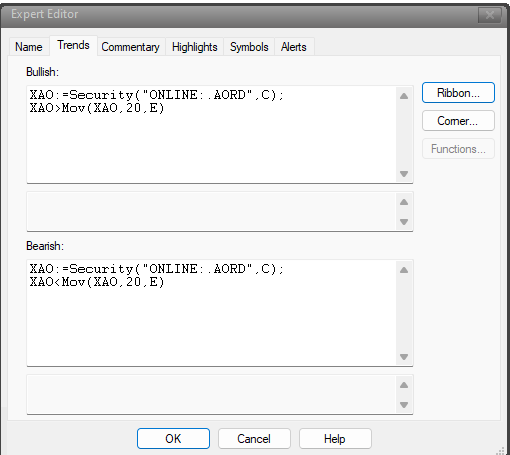Open the Ribbon settings button
Image resolution: width=510 pixels, height=455 pixels.
coord(458,93)
